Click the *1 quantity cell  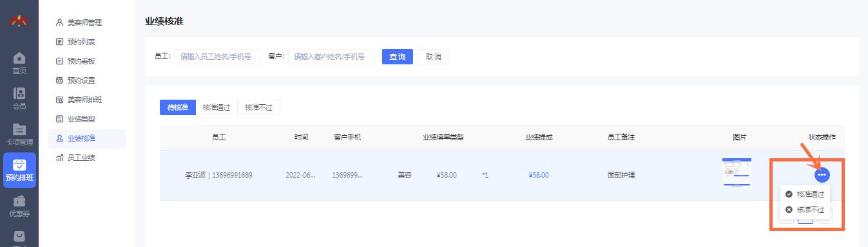click(x=485, y=175)
